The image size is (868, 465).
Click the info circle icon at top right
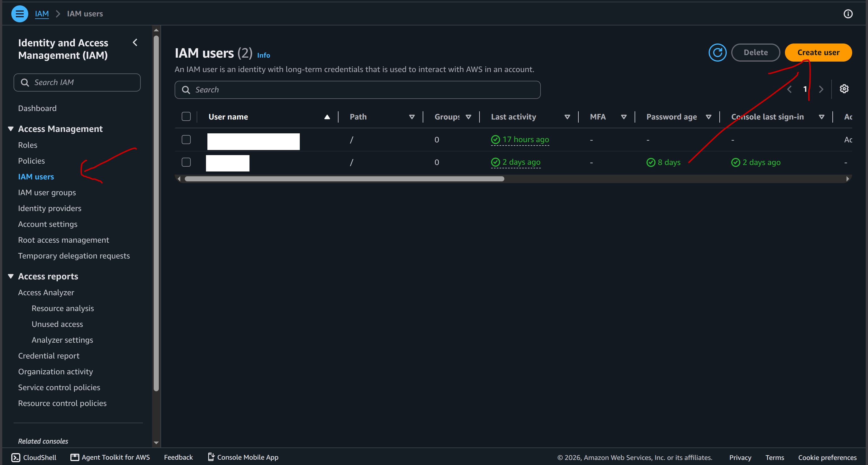(848, 14)
